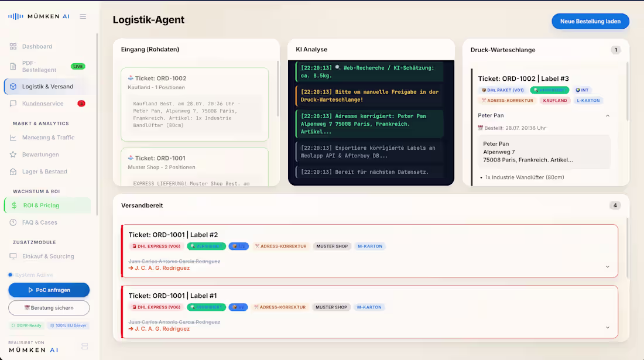Screen dimensions: 644x360
Task: Select ORD-1001 ticket card in Eingang
Action: click(x=195, y=167)
